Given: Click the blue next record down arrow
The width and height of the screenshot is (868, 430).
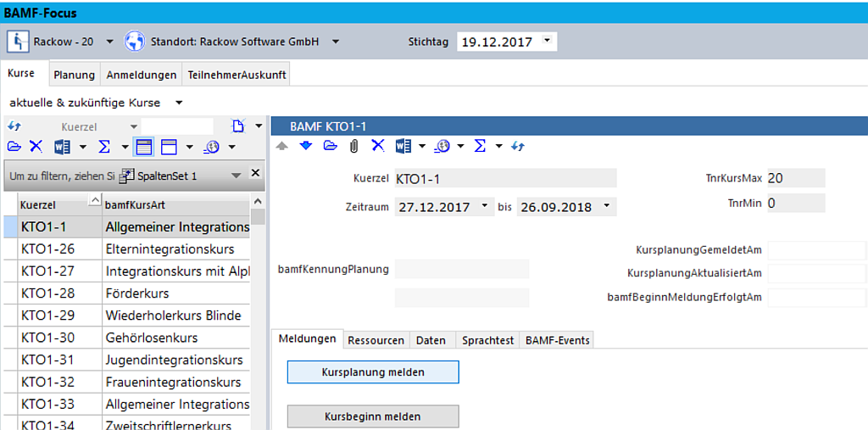Looking at the screenshot, I should (x=306, y=146).
